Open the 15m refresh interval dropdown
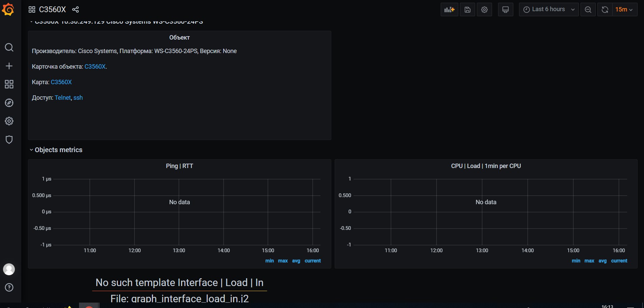Screen dimensions: 644x308 pos(624,9)
